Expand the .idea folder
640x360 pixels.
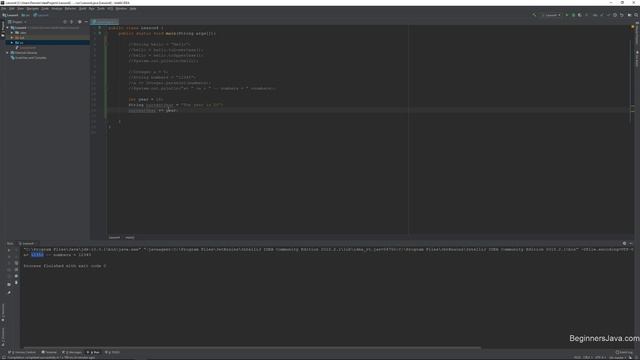[x=12, y=33]
